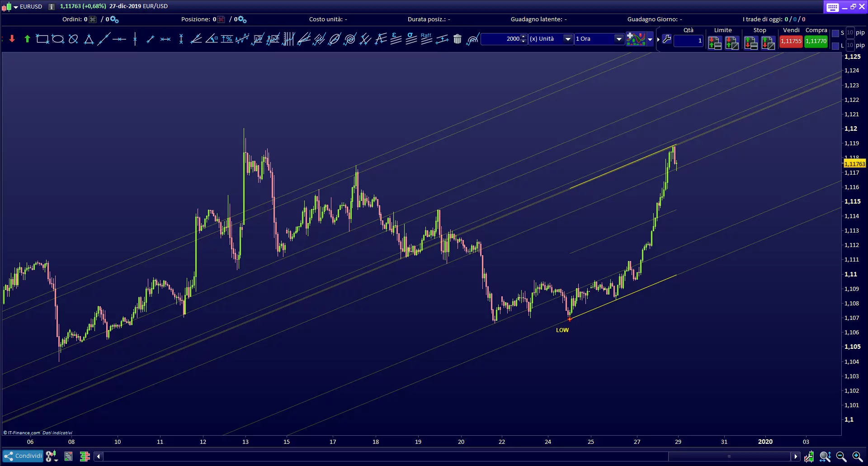Click the second Stop order button
This screenshot has height=466, width=868.
[x=768, y=43]
